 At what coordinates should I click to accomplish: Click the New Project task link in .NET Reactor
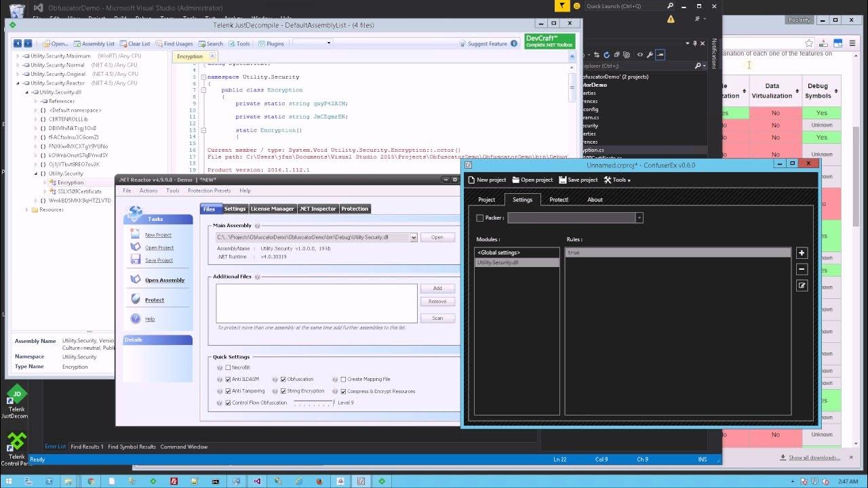pyautogui.click(x=158, y=235)
